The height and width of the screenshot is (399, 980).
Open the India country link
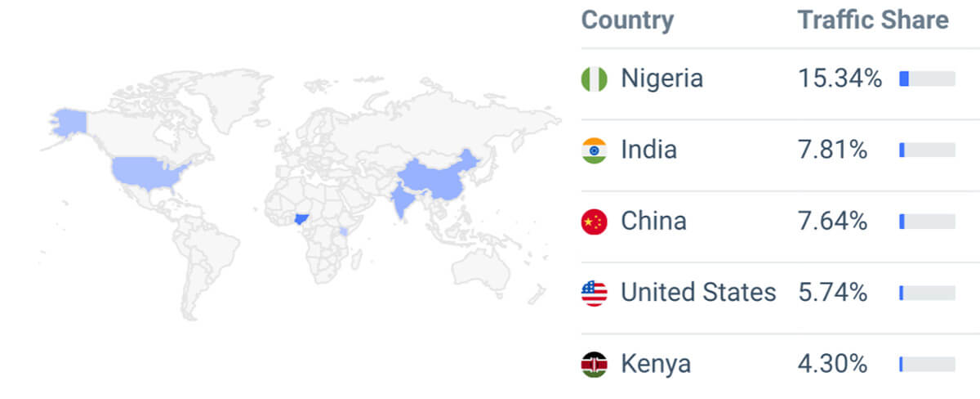point(648,150)
